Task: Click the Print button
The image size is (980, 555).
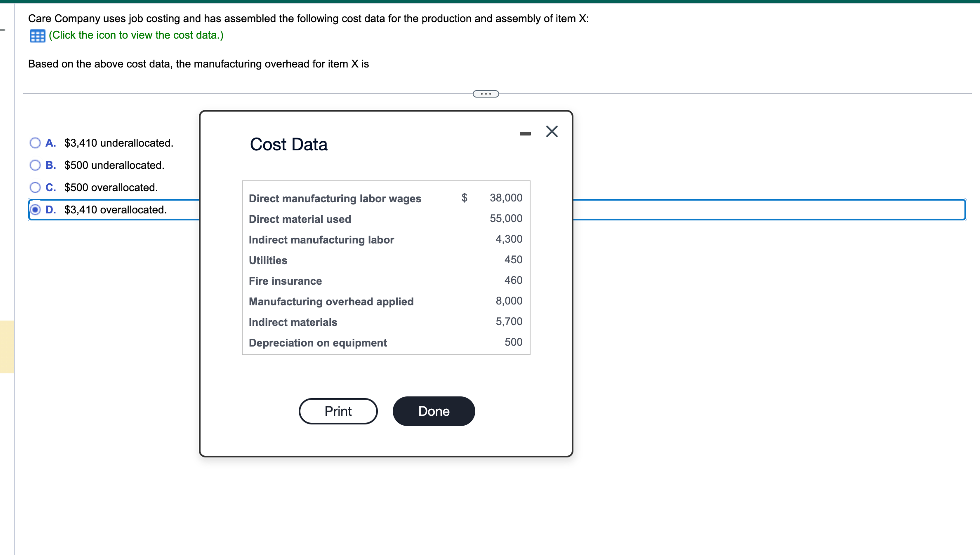Action: (x=338, y=411)
